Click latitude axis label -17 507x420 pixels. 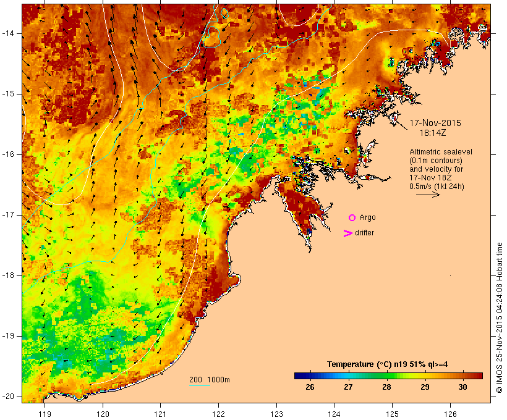(8, 215)
